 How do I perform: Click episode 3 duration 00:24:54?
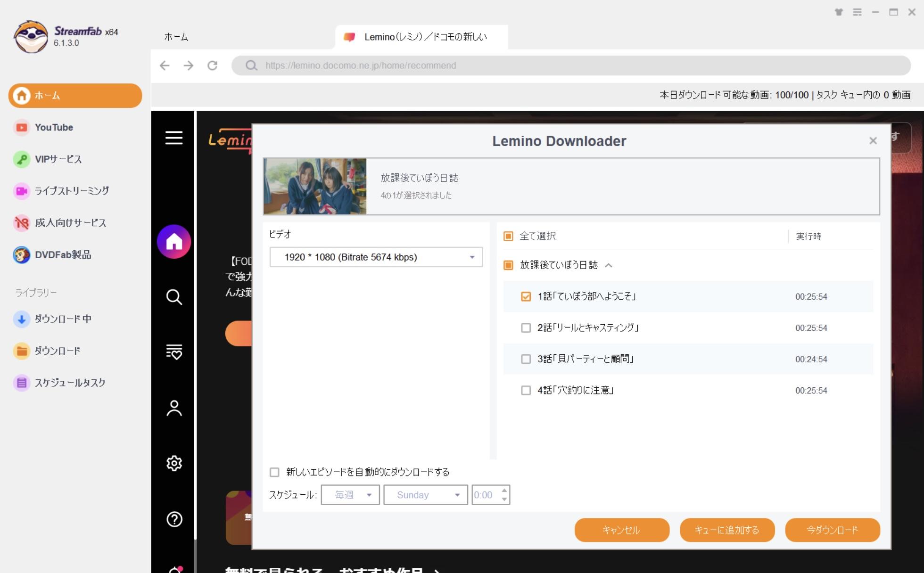(x=811, y=359)
